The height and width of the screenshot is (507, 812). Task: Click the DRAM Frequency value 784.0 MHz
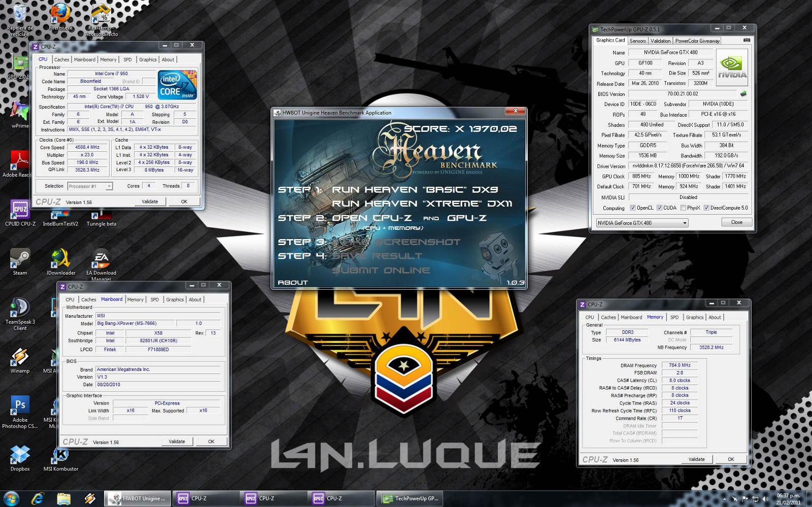(680, 365)
